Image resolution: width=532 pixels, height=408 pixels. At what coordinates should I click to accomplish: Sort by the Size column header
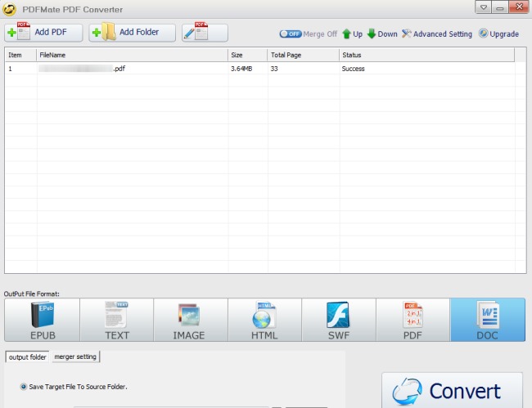click(247, 55)
